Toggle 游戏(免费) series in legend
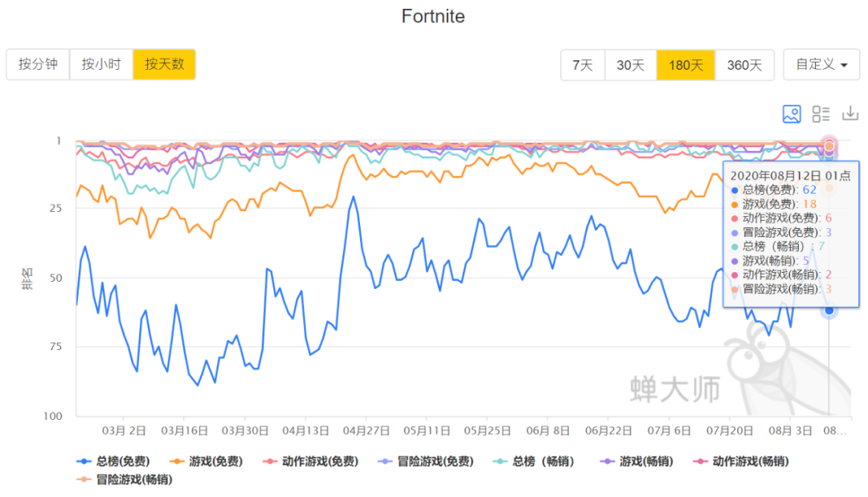 point(207,461)
